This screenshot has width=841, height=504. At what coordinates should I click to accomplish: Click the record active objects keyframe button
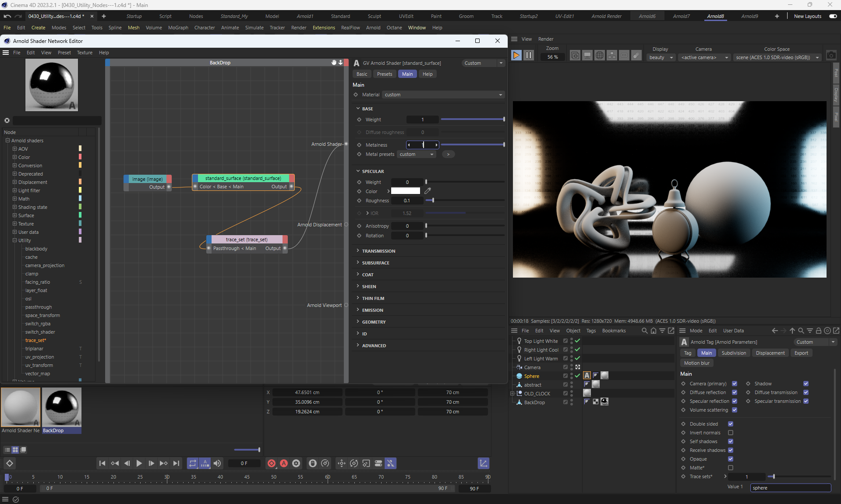tap(272, 463)
